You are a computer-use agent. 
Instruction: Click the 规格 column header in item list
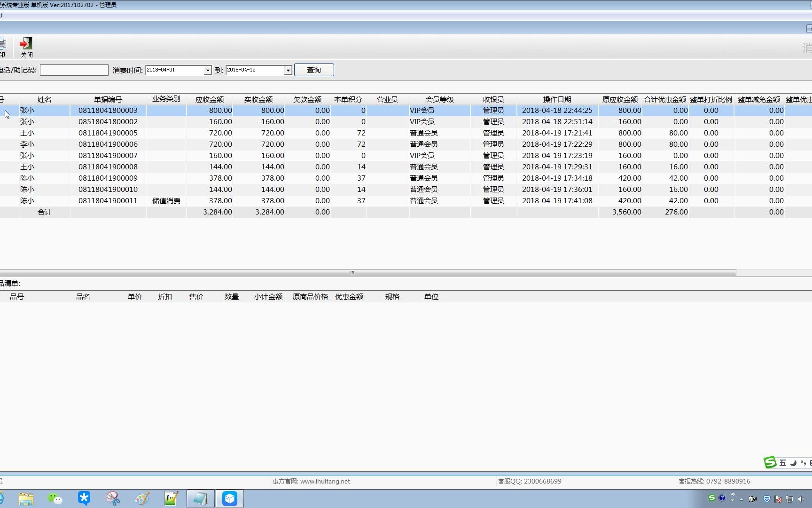tap(392, 297)
